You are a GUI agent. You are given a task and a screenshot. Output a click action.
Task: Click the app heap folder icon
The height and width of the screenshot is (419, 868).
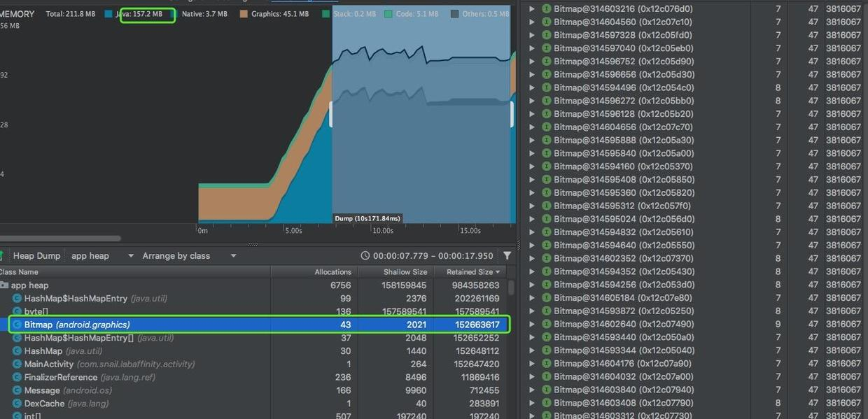pyautogui.click(x=4, y=285)
